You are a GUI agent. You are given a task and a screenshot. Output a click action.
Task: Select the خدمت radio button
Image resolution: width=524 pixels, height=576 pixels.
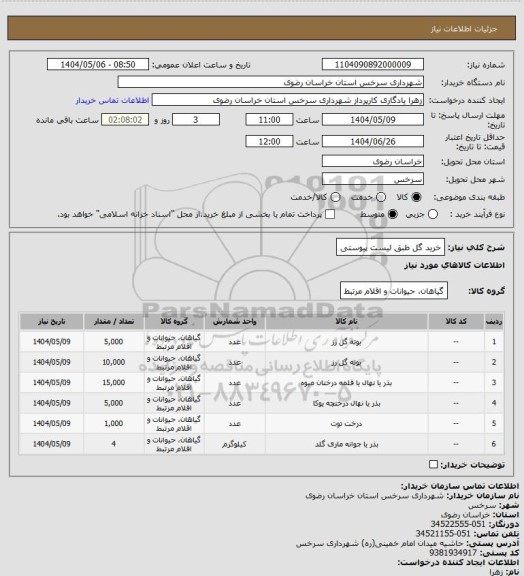coord(381,197)
